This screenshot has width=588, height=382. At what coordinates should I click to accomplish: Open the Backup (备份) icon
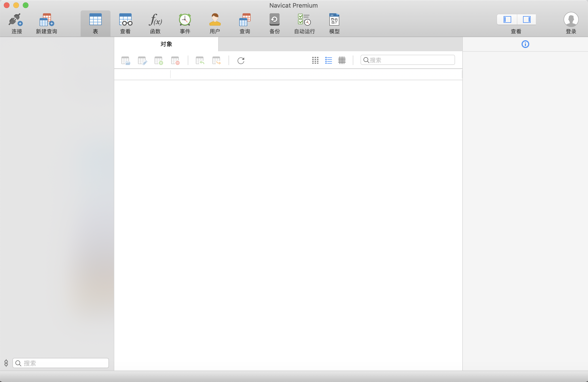(275, 20)
